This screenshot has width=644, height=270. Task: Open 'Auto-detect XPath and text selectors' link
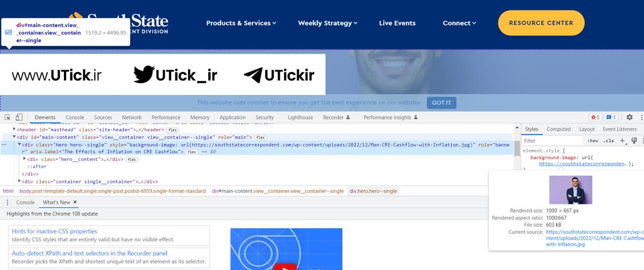click(x=90, y=253)
